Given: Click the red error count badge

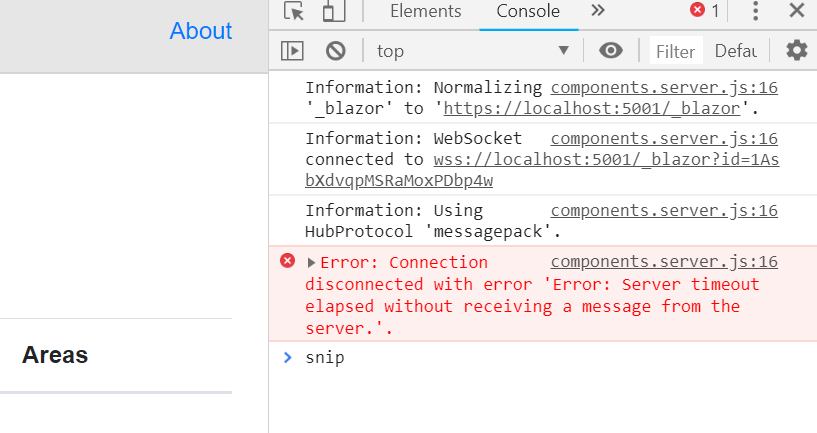Looking at the screenshot, I should click(x=704, y=10).
